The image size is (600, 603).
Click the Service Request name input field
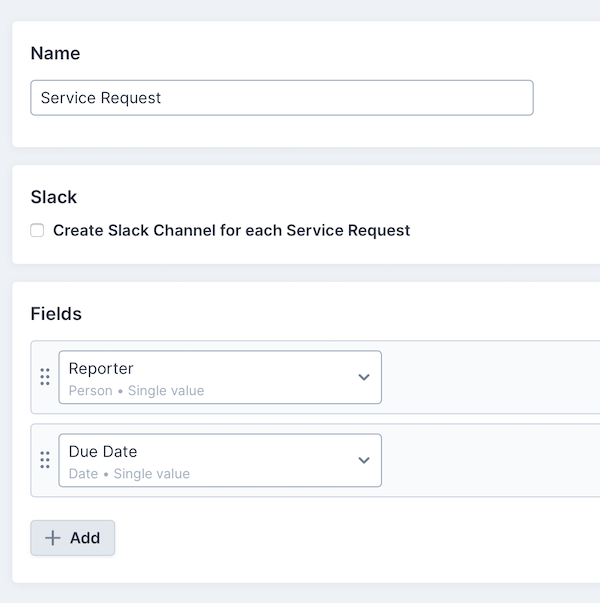[281, 98]
